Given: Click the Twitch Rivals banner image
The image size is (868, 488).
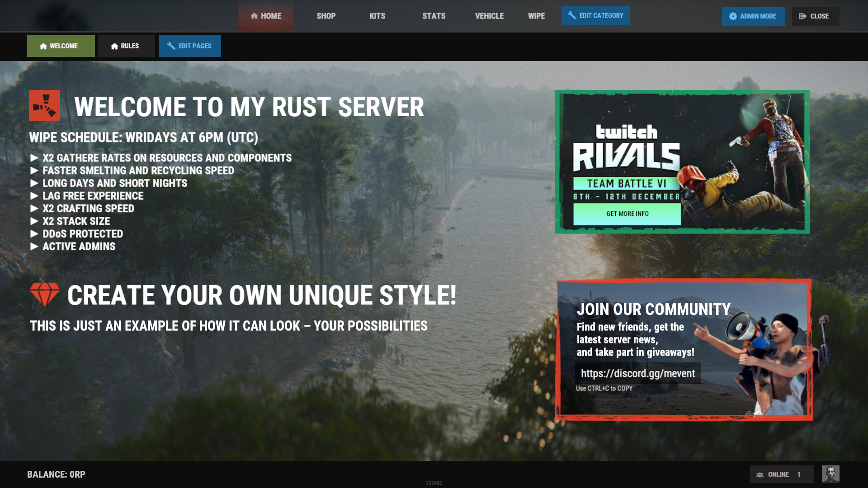Looking at the screenshot, I should coord(682,162).
